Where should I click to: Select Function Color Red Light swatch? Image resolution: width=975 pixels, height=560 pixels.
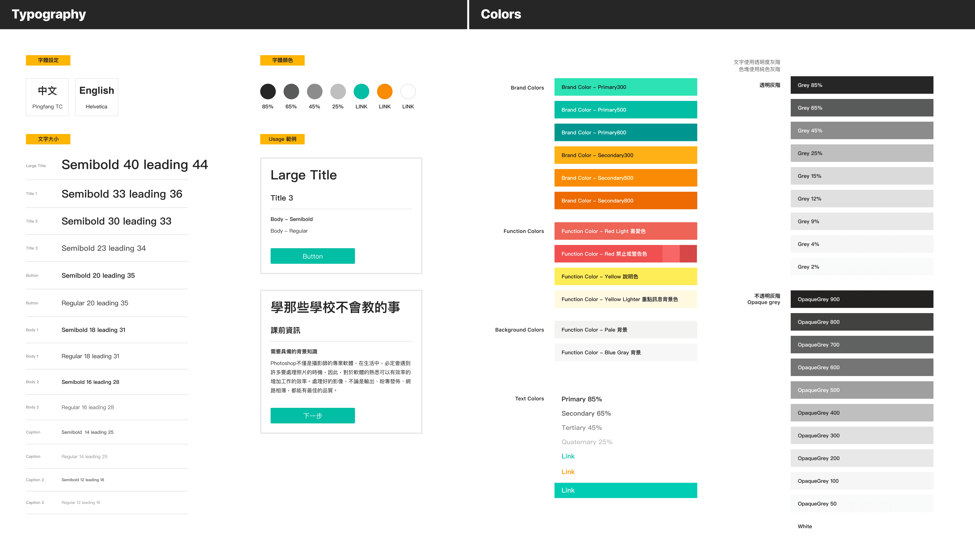[625, 231]
